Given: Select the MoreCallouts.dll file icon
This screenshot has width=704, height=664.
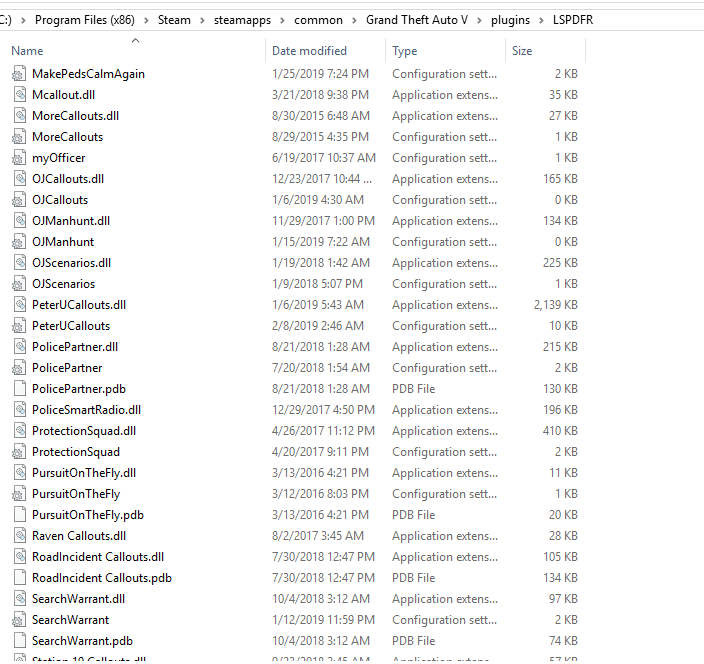Looking at the screenshot, I should [x=19, y=116].
